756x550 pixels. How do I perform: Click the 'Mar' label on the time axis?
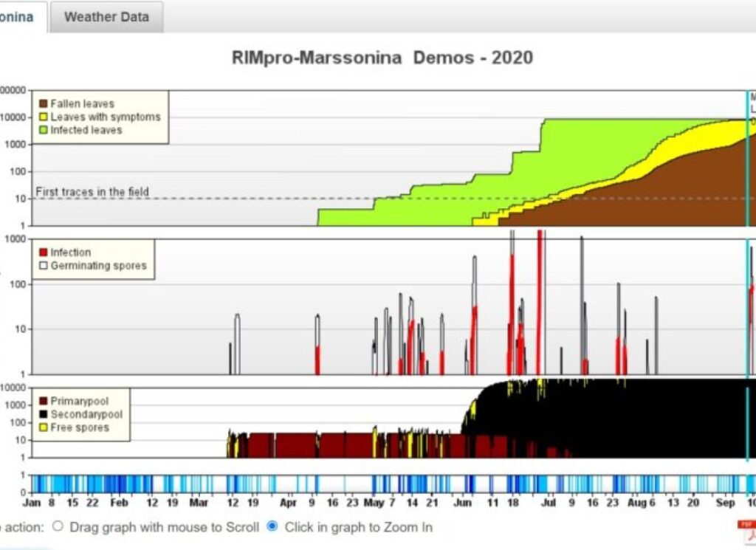click(198, 503)
